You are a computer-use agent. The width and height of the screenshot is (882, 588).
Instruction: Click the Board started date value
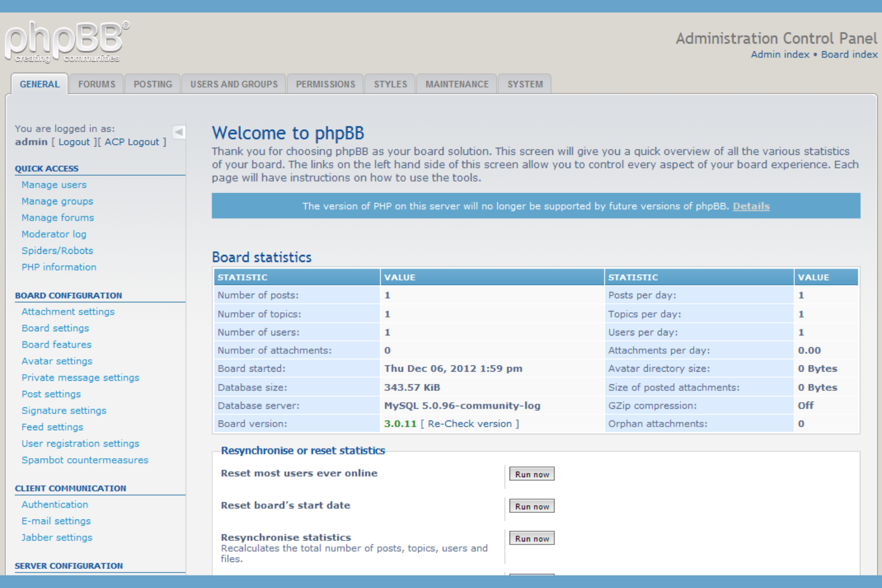tap(453, 369)
